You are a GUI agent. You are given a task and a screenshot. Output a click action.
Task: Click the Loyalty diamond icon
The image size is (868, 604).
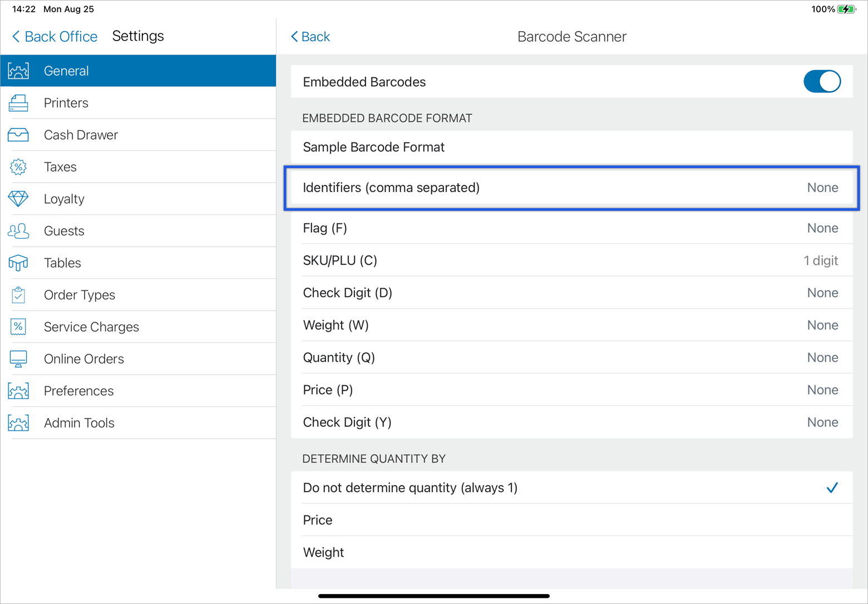pos(18,199)
